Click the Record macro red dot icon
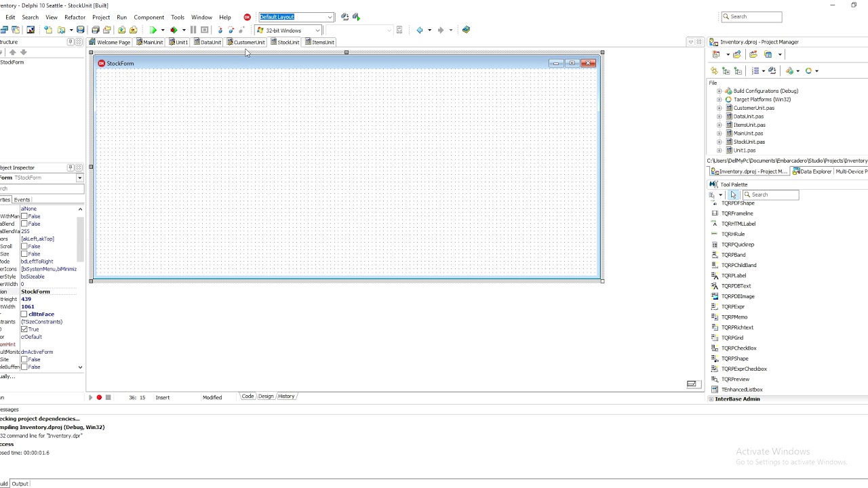The height and width of the screenshot is (488, 868). pos(99,397)
